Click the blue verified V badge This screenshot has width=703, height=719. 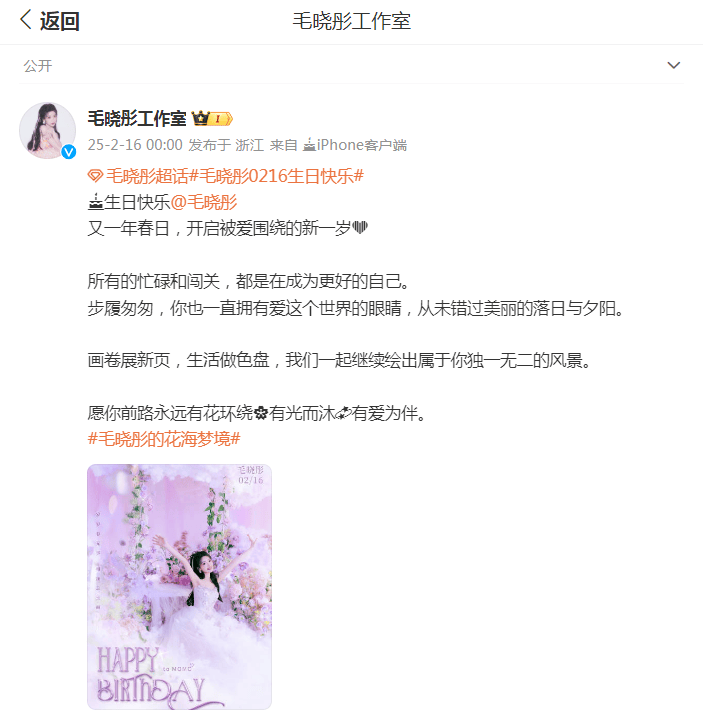(x=69, y=152)
